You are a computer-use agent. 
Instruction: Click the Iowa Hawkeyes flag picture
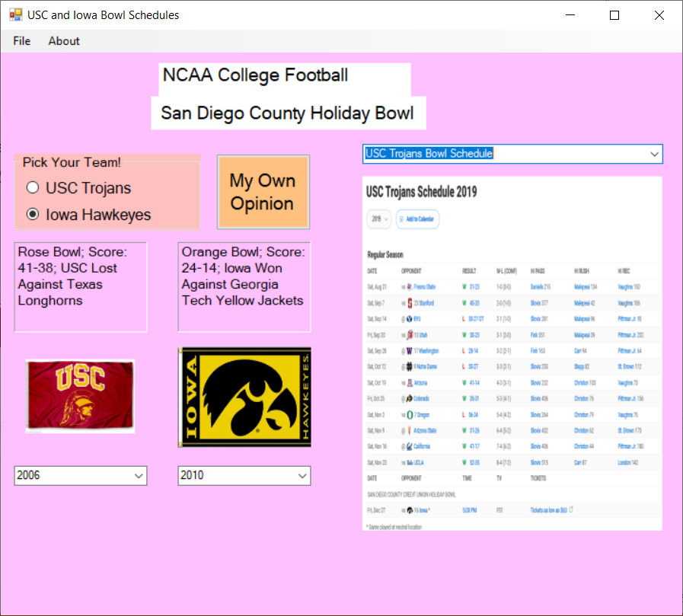244,397
